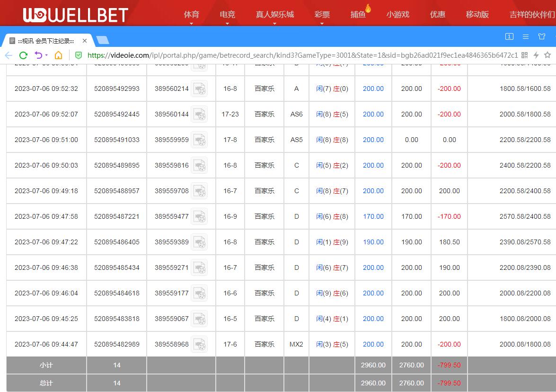
Task: Close the 视讯 会员下注纪录 tab
Action: tap(84, 41)
